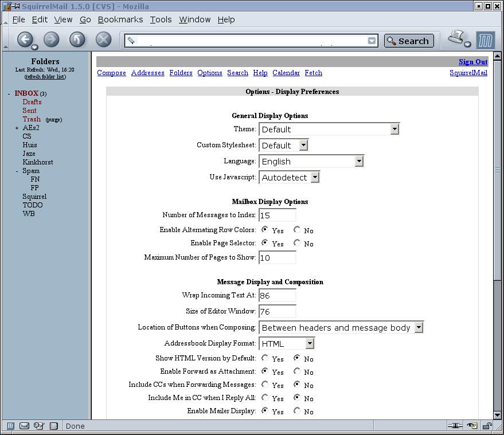
Task: Click the Back navigation arrow button
Action: [x=25, y=40]
